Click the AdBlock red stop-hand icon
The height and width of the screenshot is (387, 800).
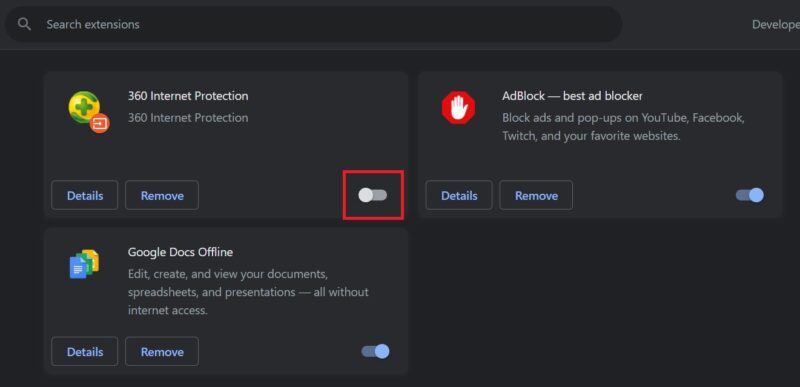pos(458,108)
